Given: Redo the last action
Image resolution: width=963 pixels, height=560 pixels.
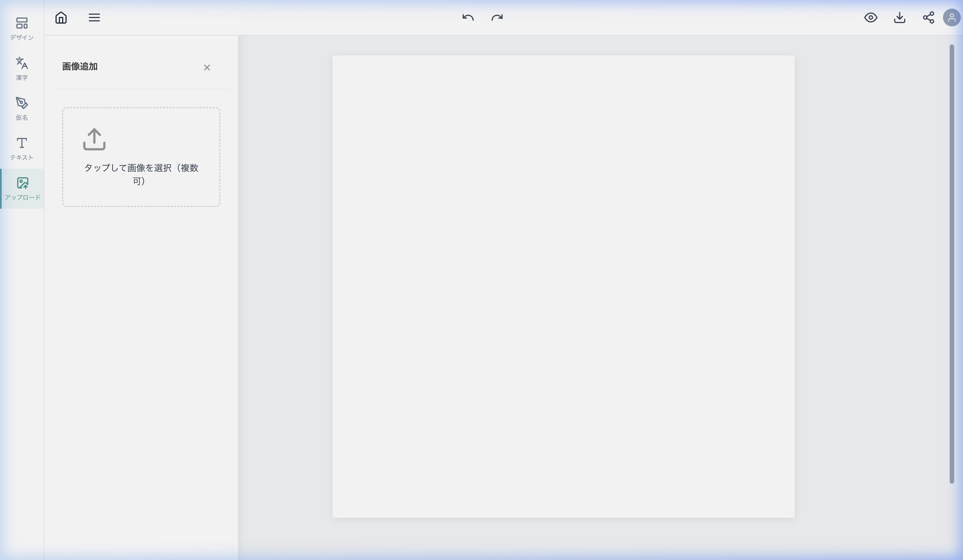Looking at the screenshot, I should (497, 17).
